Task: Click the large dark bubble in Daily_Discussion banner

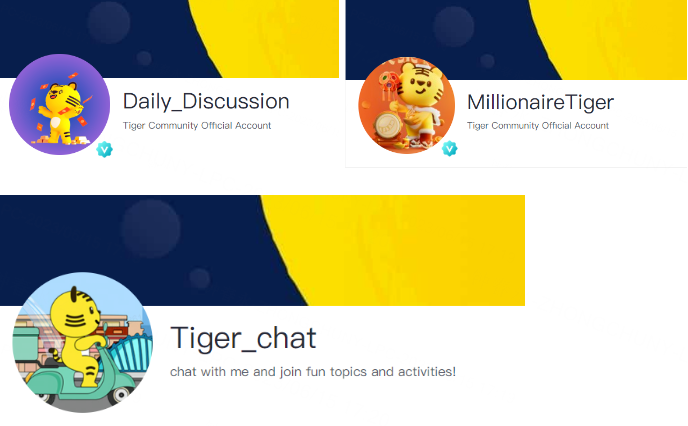Action: point(108,22)
